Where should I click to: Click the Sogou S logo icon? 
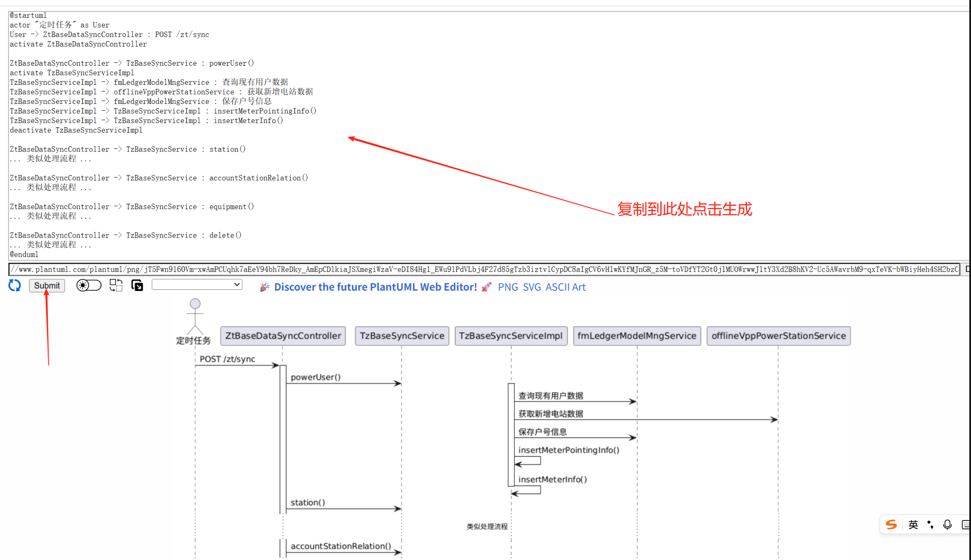pos(891,525)
